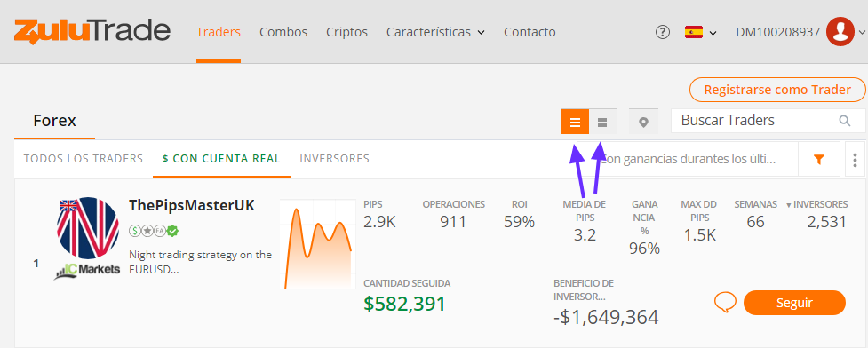Screen dimensions: 868x348
Task: Sort by the ROI column header
Action: [x=519, y=204]
